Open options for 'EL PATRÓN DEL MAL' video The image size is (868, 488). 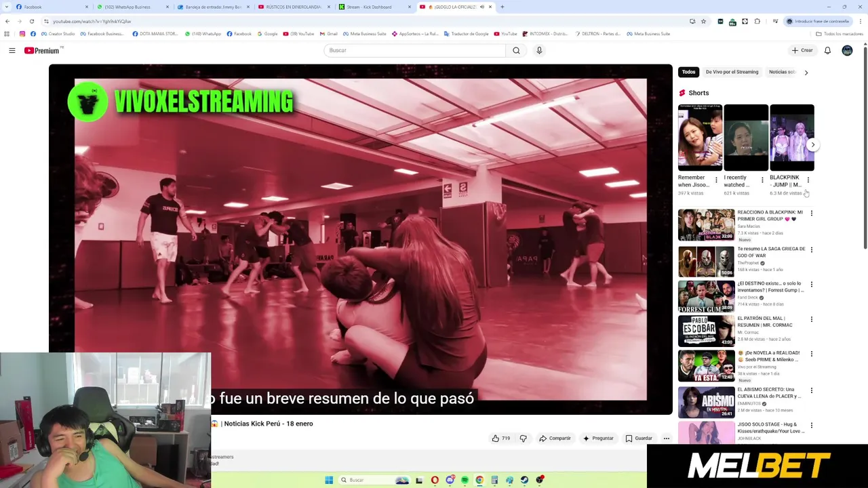(811, 319)
